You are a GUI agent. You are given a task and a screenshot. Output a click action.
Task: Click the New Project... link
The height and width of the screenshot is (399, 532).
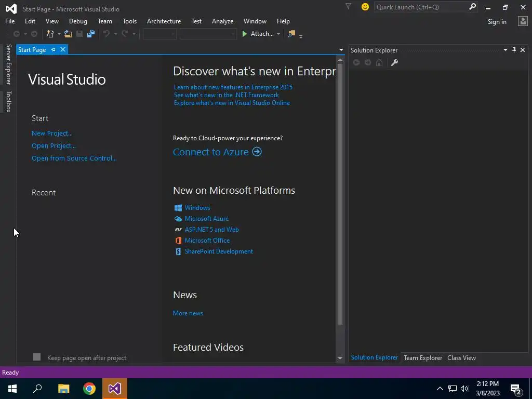click(x=52, y=134)
